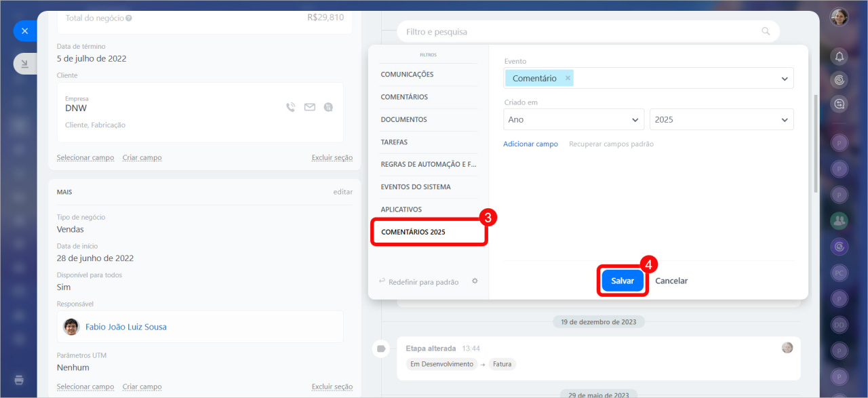Select the Comunicações filter
The width and height of the screenshot is (868, 398).
coord(407,75)
